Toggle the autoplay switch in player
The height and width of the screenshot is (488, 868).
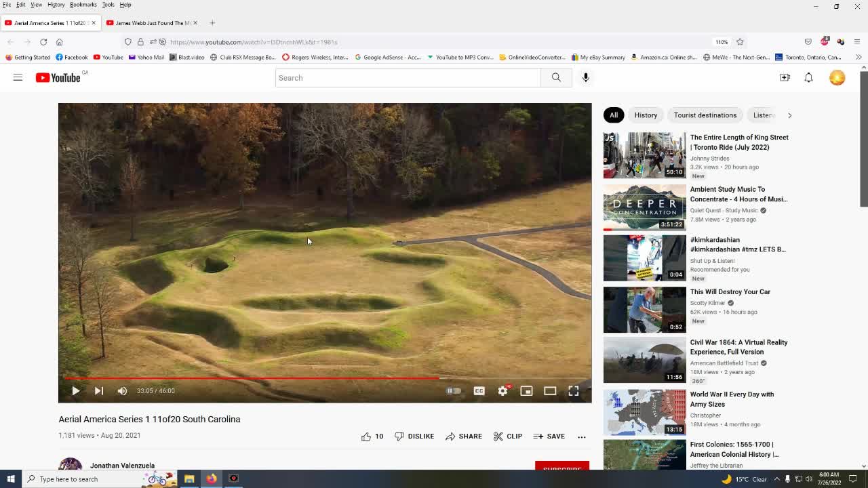pos(453,390)
